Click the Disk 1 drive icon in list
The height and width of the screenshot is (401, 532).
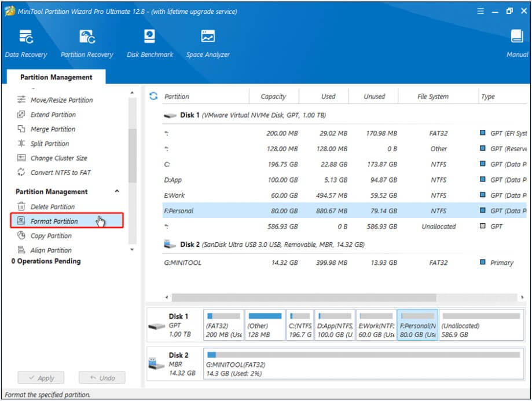coord(170,115)
